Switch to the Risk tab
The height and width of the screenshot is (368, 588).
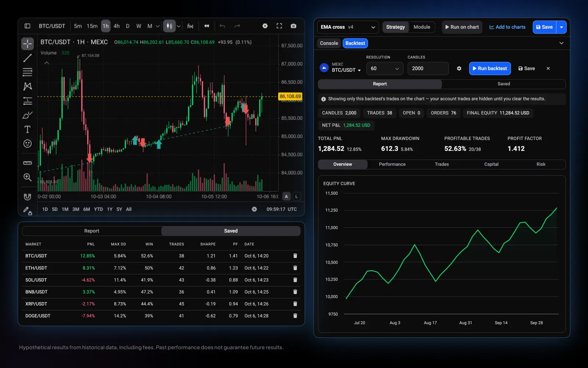[x=541, y=164]
